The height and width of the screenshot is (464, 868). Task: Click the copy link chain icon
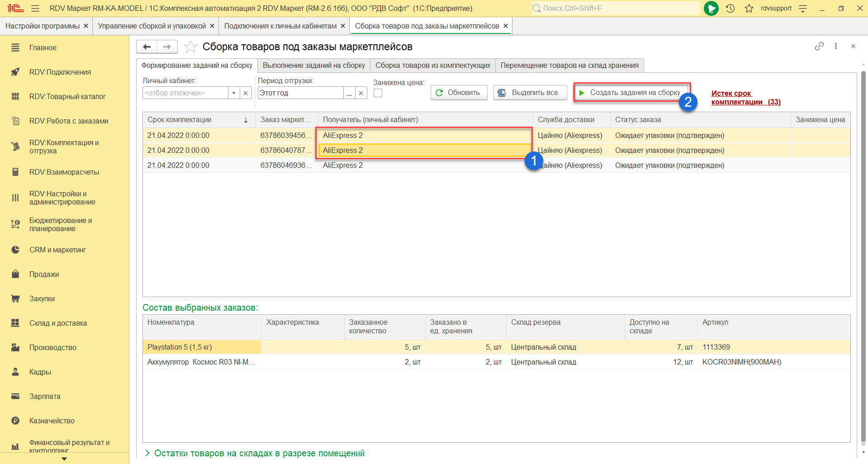[819, 46]
